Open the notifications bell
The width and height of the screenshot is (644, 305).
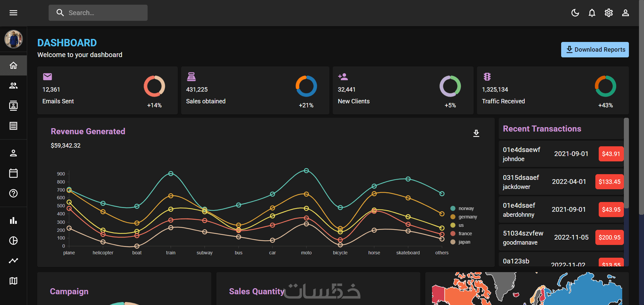pos(592,13)
